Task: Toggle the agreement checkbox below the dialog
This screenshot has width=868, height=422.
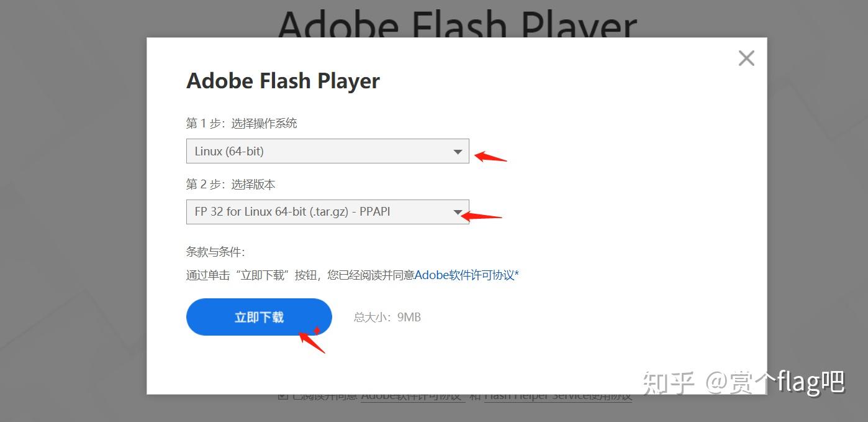Action: (283, 396)
